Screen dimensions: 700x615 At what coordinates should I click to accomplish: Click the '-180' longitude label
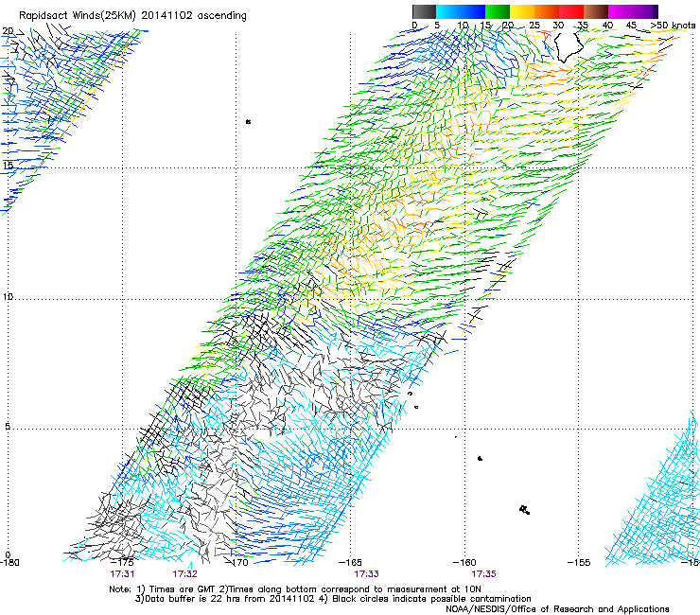pyautogui.click(x=9, y=563)
